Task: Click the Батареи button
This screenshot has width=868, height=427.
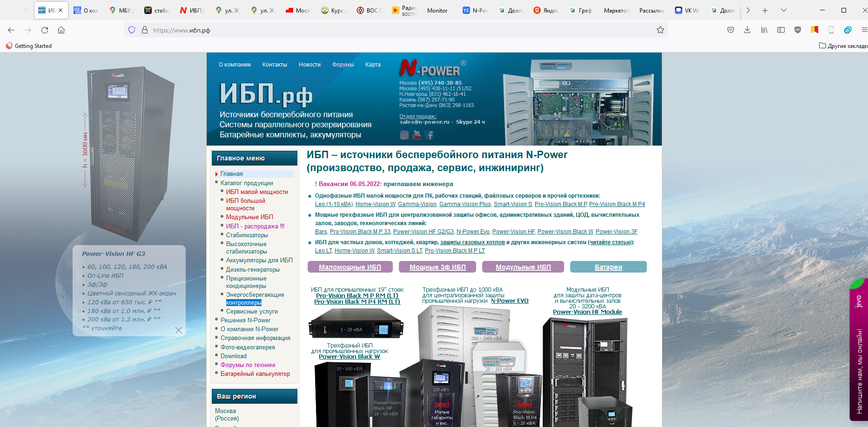Action: [608, 267]
